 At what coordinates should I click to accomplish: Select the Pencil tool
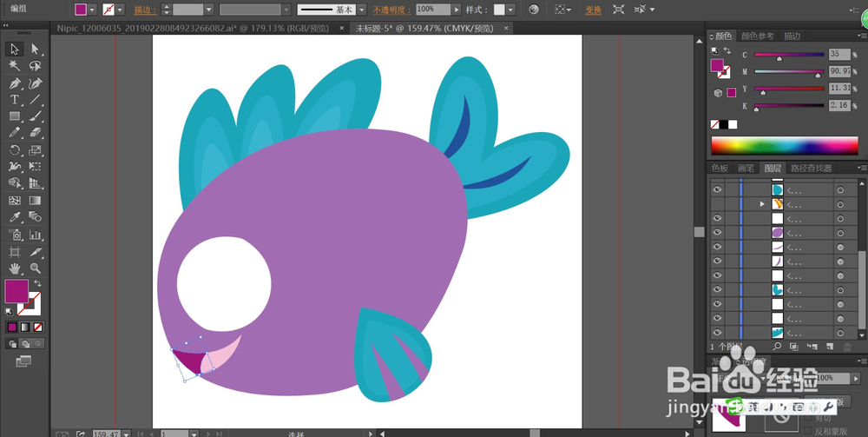point(15,133)
